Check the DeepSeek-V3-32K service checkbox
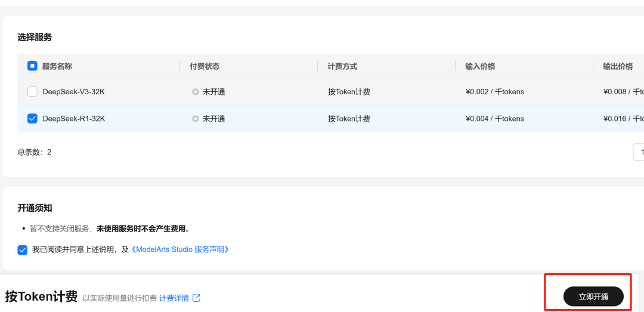This screenshot has height=312, width=644. tap(32, 92)
